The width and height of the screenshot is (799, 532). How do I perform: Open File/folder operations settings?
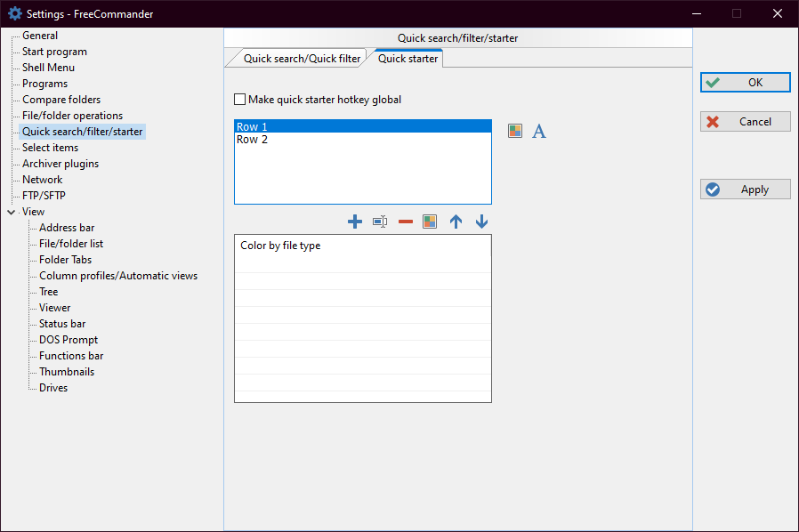[x=72, y=116]
